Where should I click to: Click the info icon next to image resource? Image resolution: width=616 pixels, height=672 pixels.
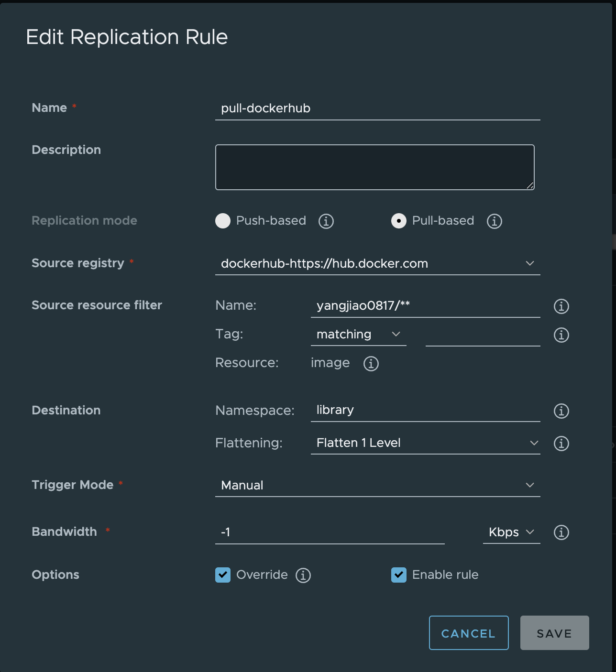[x=371, y=364]
